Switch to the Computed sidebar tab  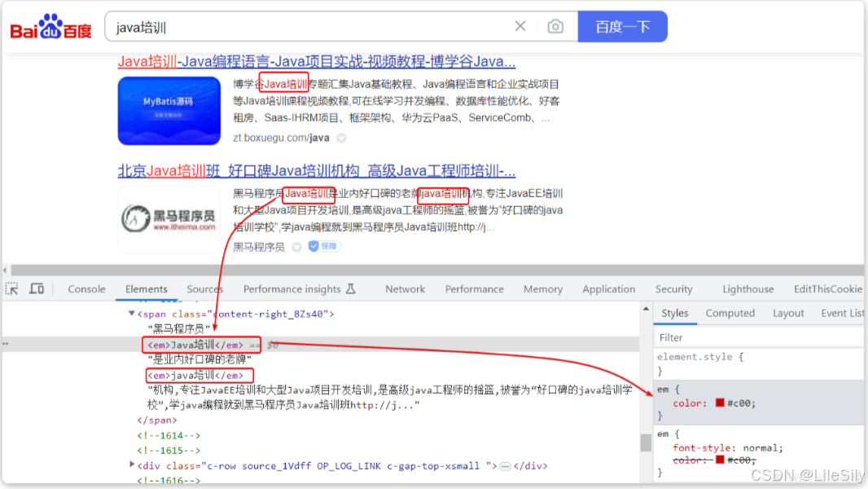coord(730,313)
